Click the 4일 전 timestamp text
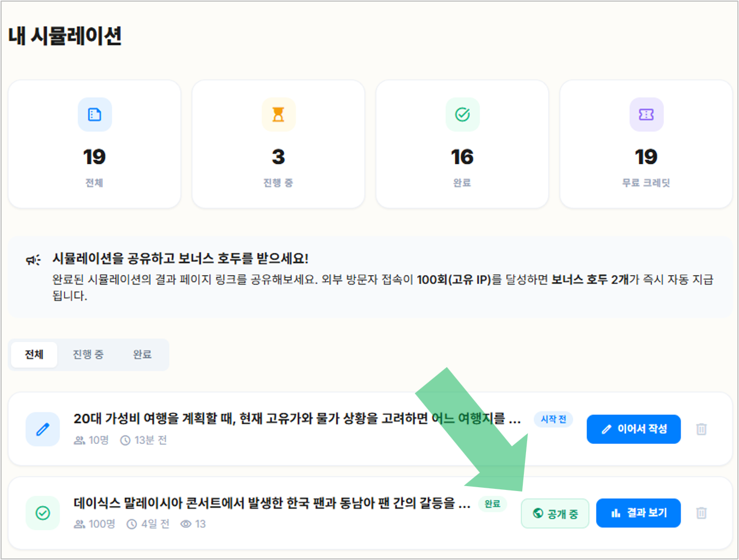Image resolution: width=739 pixels, height=560 pixels. (x=155, y=524)
